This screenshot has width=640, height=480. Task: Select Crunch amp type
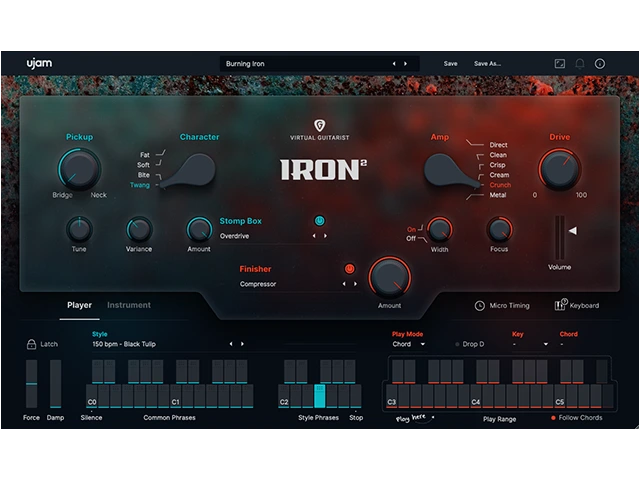coord(500,185)
